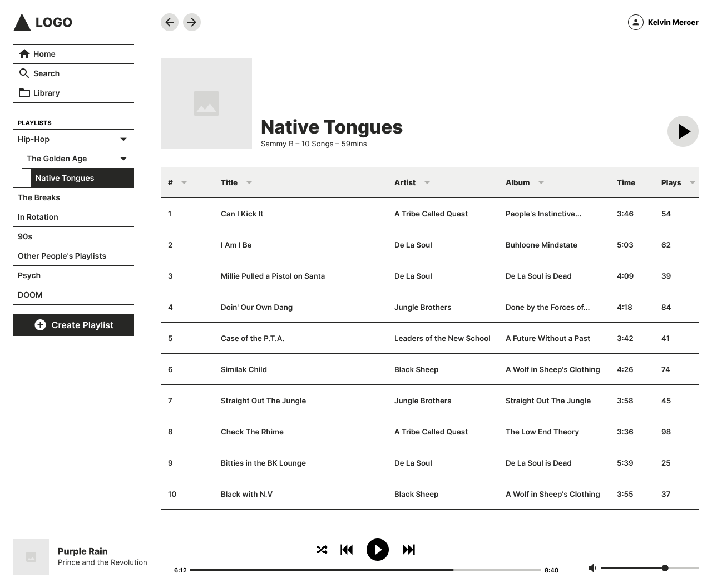Image resolution: width=712 pixels, height=588 pixels.
Task: Select The Breaks playlist
Action: [x=73, y=197]
